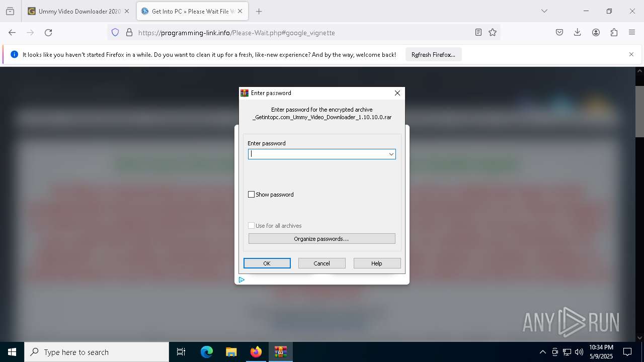Screen dimensions: 644x362
Task: Open the Firefox downloads panel
Action: tap(578, 33)
